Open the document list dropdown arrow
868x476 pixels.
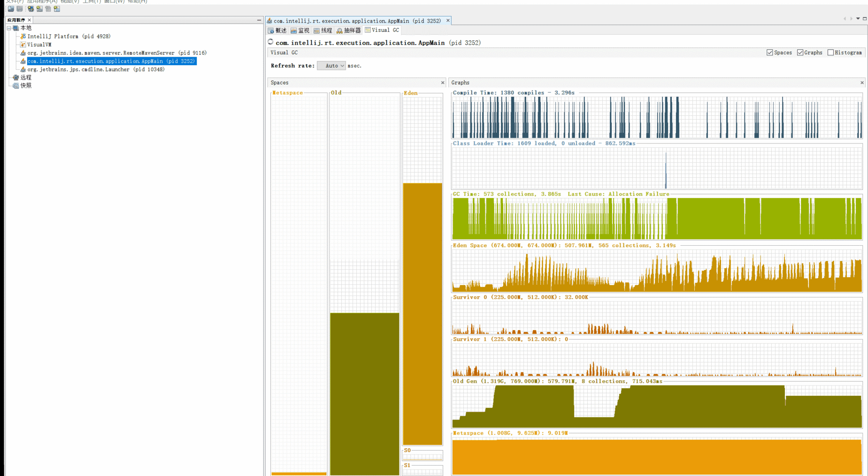coord(858,19)
